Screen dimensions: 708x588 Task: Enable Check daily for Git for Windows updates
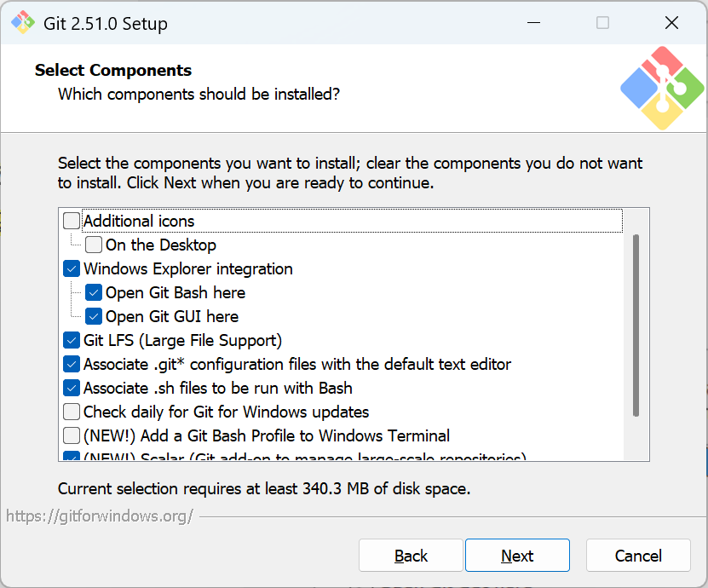(72, 412)
